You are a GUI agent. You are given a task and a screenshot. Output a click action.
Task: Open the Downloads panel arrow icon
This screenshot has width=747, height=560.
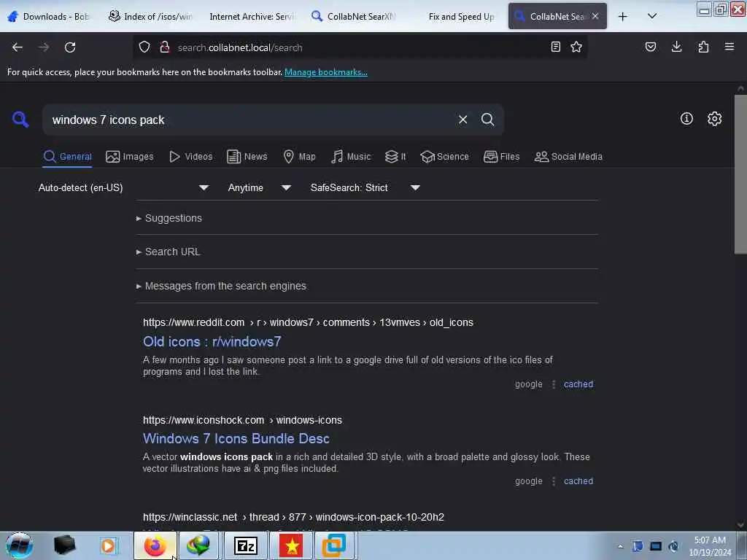tap(676, 47)
